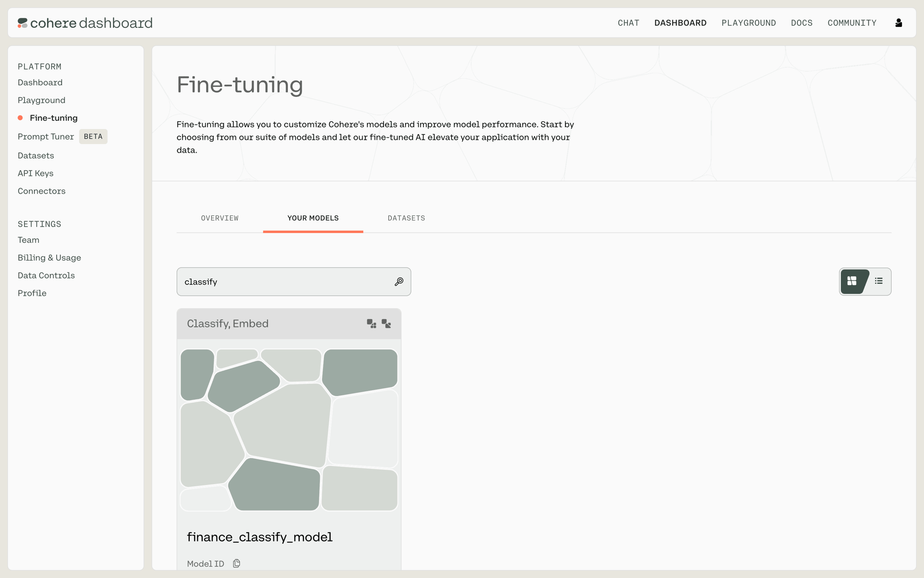
Task: Switch to grid view
Action: 852,281
